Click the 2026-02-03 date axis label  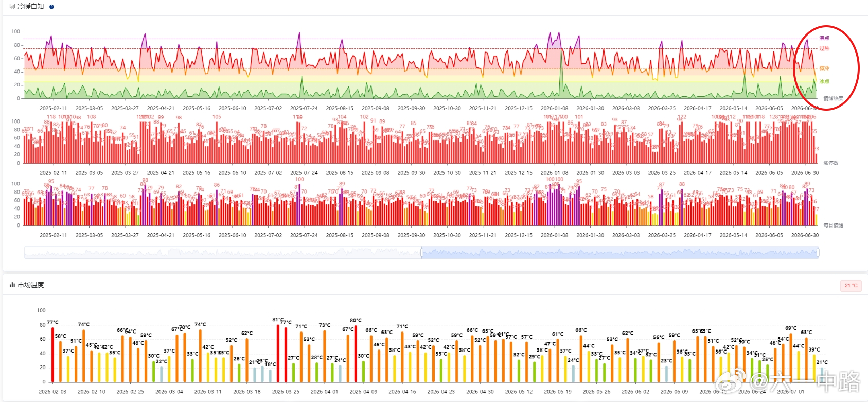click(x=52, y=392)
